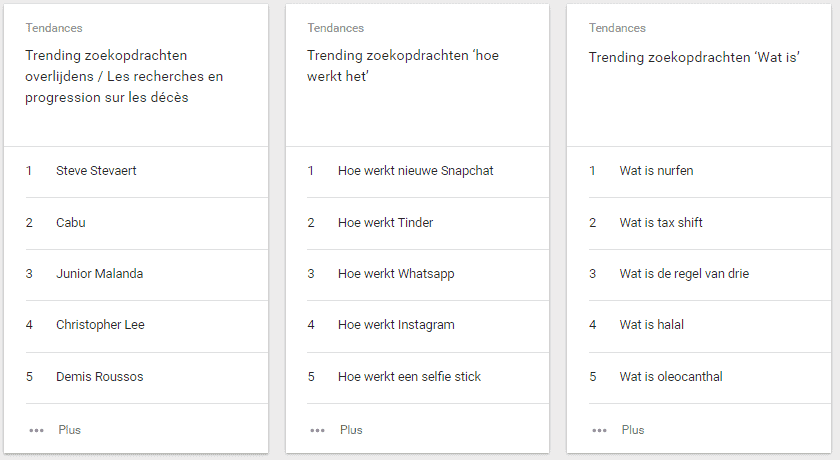
Task: Show more 'hoe werkt het' results via Plus
Action: (x=351, y=430)
